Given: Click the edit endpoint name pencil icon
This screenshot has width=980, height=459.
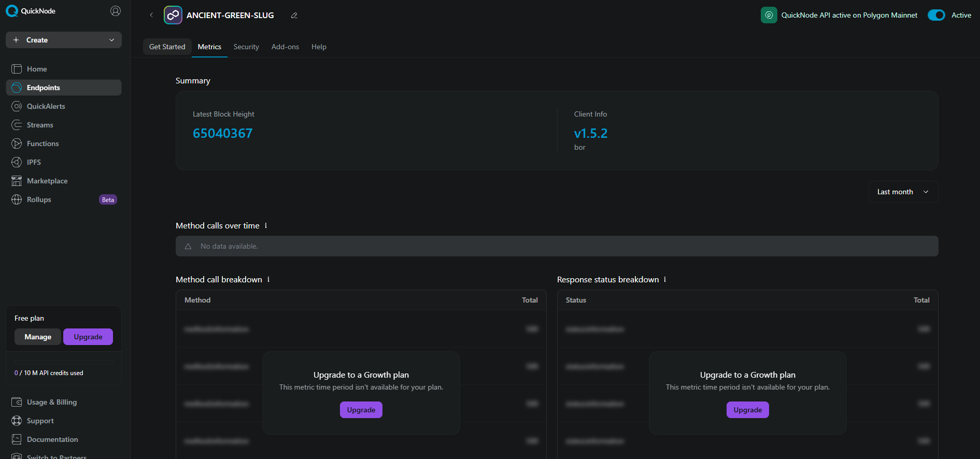Looking at the screenshot, I should pyautogui.click(x=294, y=16).
